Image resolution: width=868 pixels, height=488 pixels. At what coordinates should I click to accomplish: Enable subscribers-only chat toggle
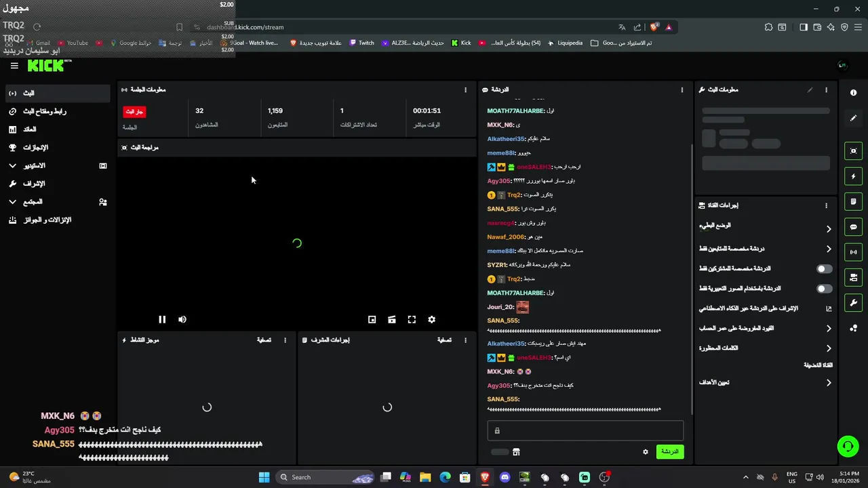[824, 269]
